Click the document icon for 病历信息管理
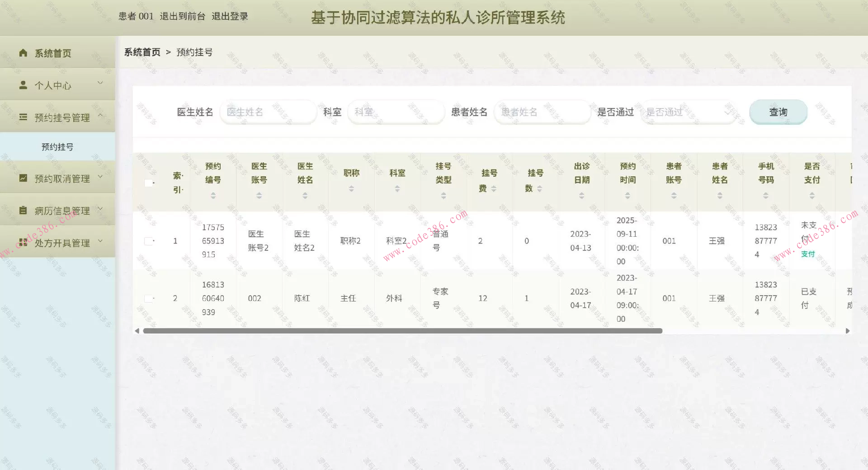This screenshot has height=470, width=868. tap(23, 210)
